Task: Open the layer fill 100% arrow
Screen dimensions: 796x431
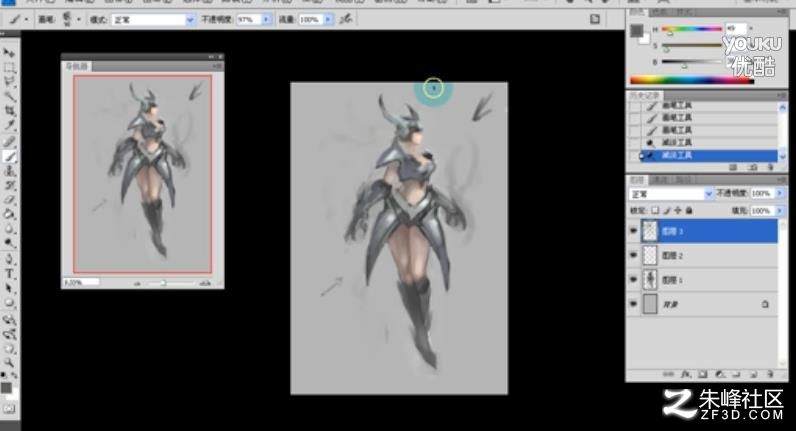Action: 780,210
